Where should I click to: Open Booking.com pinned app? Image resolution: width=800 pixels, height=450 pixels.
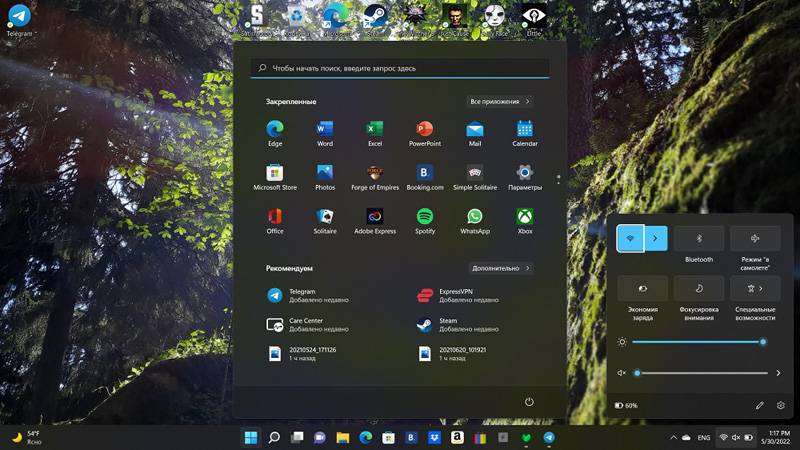[x=424, y=178]
